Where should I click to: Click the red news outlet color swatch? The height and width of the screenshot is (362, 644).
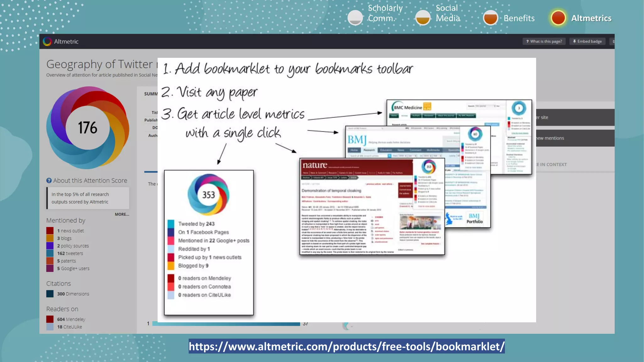pos(50,231)
